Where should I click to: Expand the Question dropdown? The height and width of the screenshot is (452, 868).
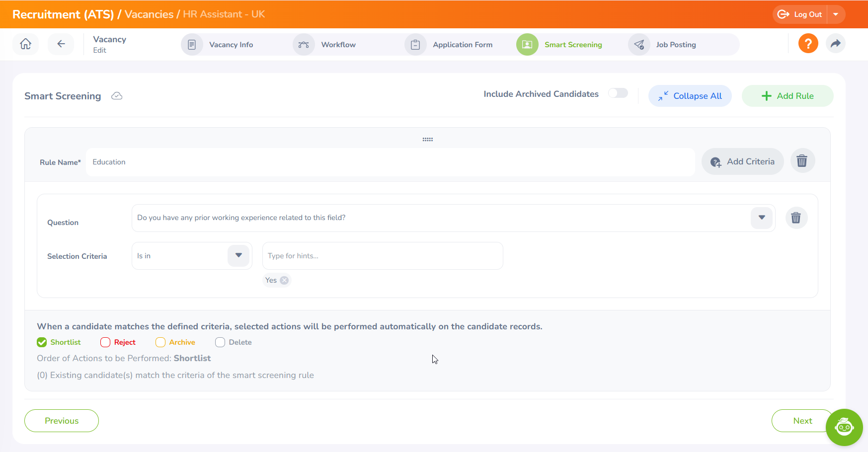(761, 218)
